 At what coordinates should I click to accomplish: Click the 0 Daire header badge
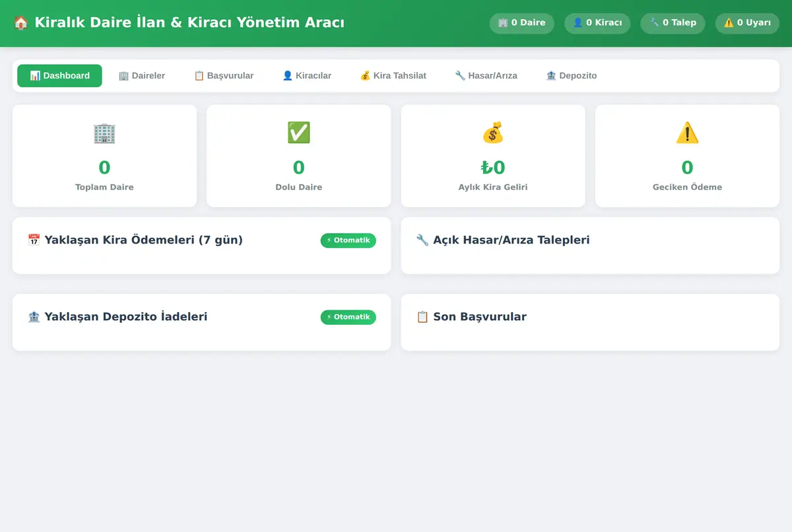click(522, 23)
